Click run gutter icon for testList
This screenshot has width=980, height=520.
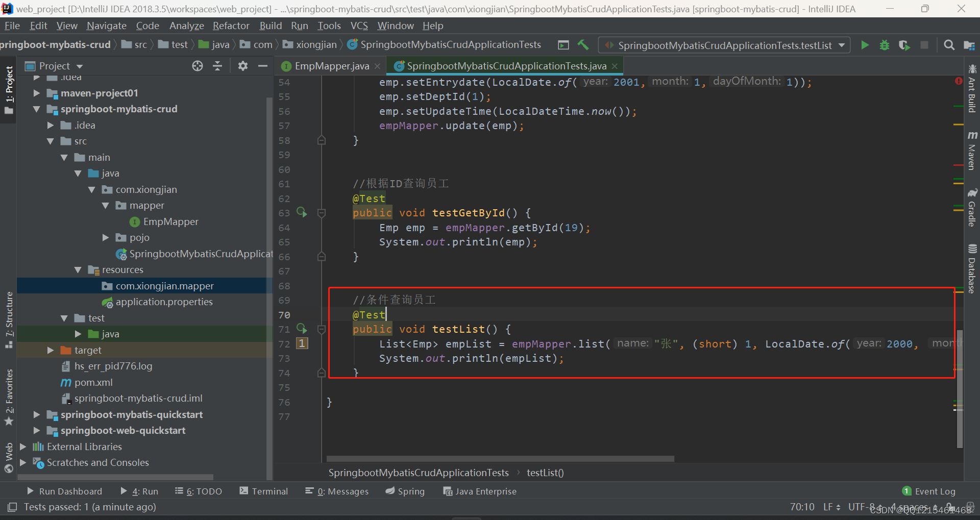(302, 328)
